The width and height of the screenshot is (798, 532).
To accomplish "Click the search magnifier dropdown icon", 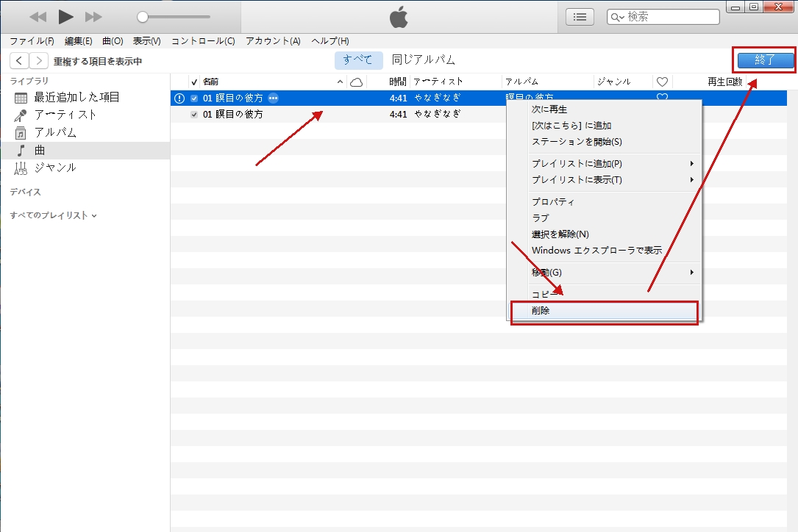I will coord(617,18).
